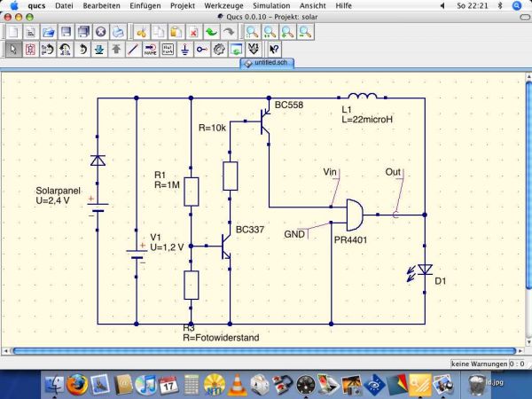Open Firefox from the Dock

coord(75,384)
